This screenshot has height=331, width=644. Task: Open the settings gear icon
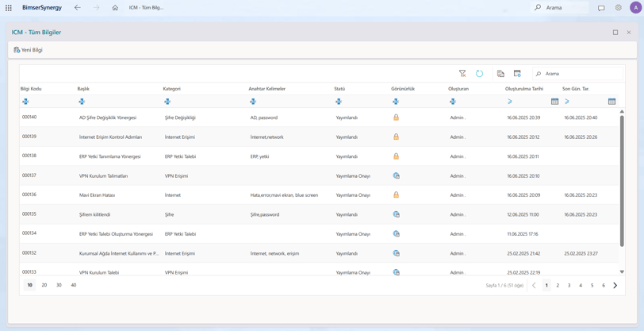(618, 8)
